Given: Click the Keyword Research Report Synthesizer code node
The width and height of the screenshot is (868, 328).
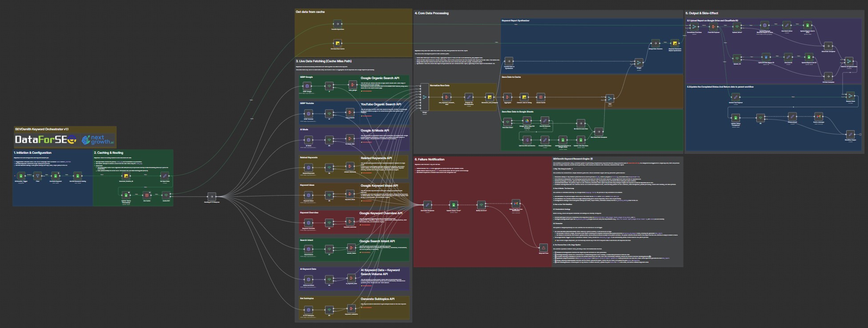Looking at the screenshot, I should click(675, 44).
